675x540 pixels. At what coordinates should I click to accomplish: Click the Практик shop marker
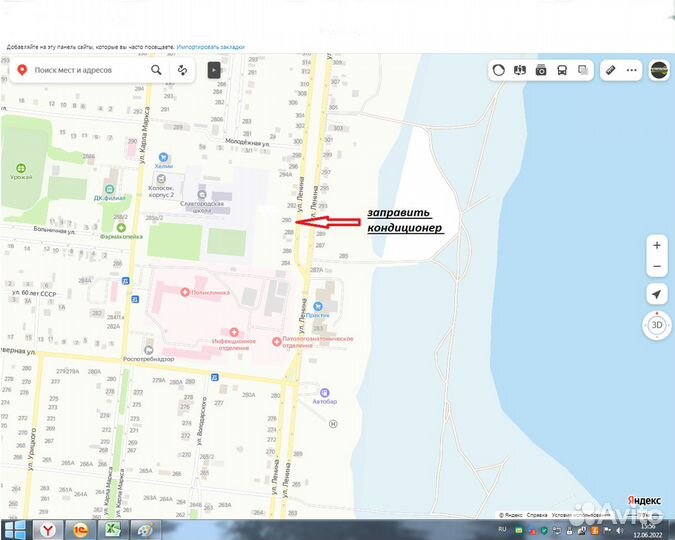(x=318, y=307)
